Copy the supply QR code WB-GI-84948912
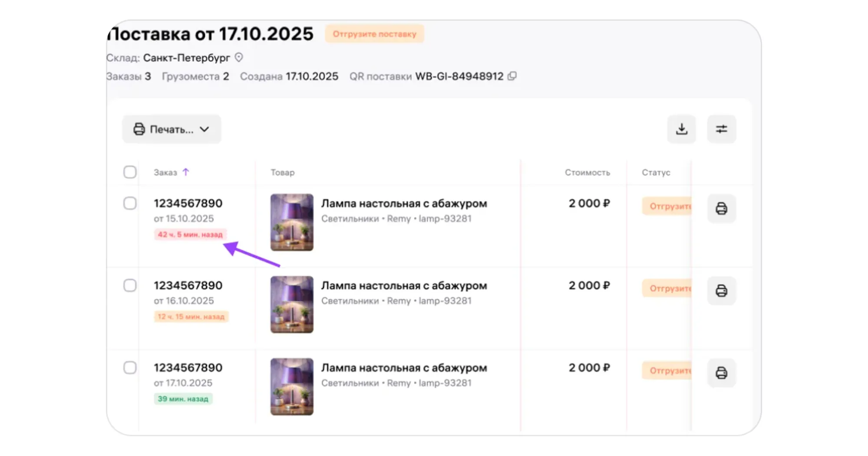The image size is (868, 456). click(512, 76)
